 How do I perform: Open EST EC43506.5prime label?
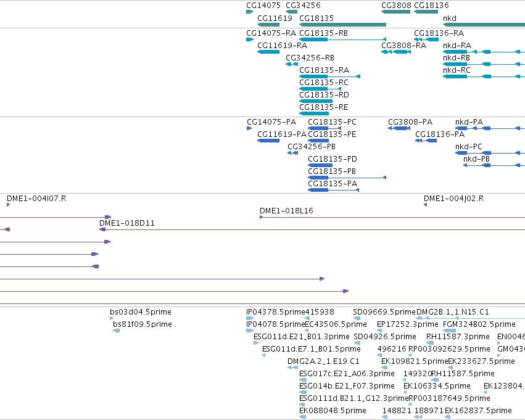tap(336, 324)
